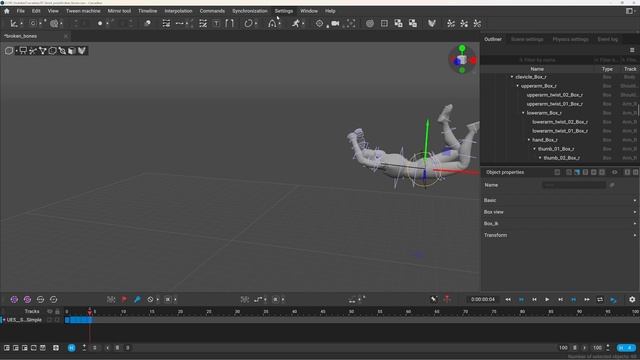The height and width of the screenshot is (360, 640).
Task: Open the home screen icon
Action: [x=7, y=11]
